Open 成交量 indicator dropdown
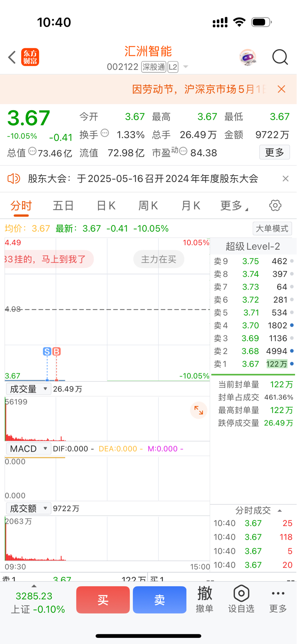This screenshot has width=297, height=644. [x=29, y=389]
